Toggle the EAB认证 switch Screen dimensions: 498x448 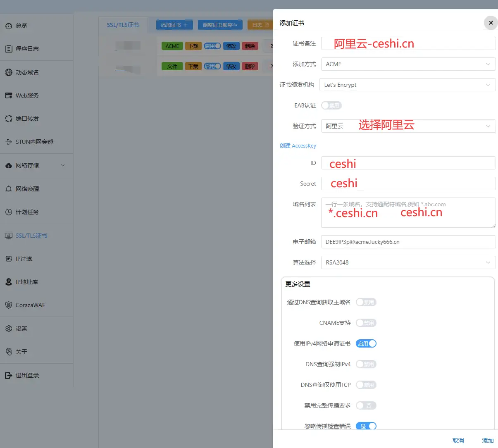[331, 105]
